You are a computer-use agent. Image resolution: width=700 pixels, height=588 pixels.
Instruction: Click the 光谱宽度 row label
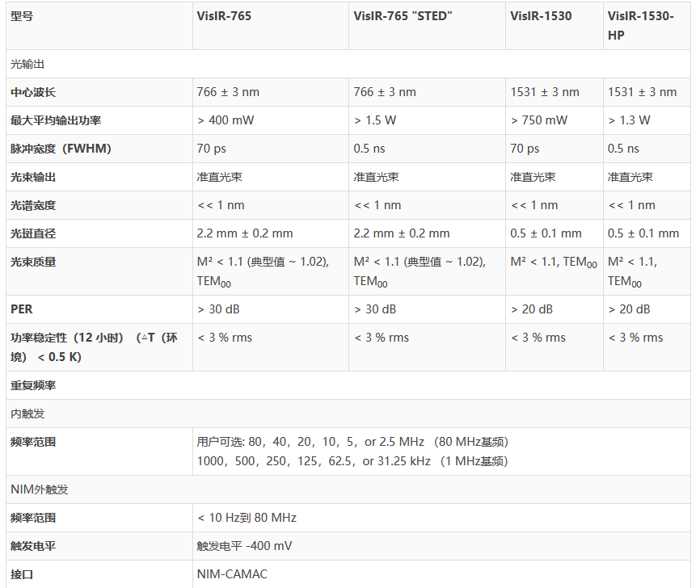33,205
